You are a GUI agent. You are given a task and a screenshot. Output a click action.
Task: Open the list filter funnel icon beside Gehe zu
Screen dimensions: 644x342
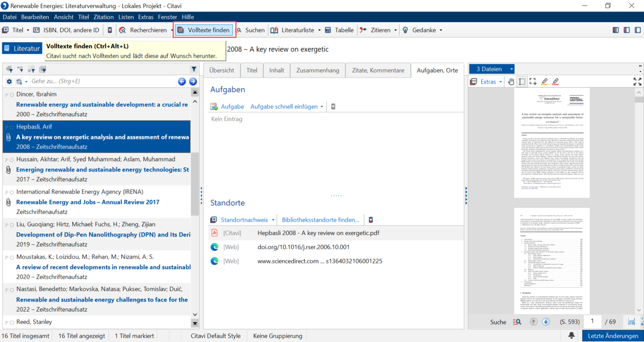[x=194, y=69]
